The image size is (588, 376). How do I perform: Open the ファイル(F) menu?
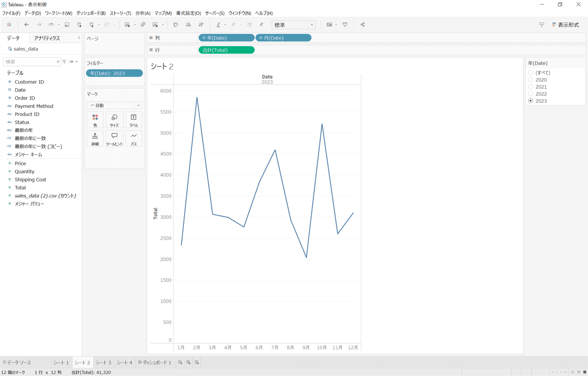(11, 13)
